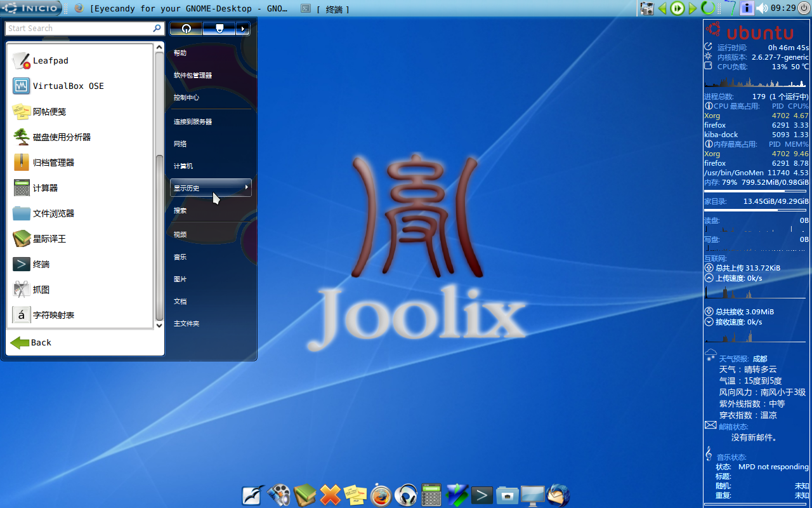812x508 pixels.
Task: Expand the shutdown options arrow
Action: [x=242, y=29]
